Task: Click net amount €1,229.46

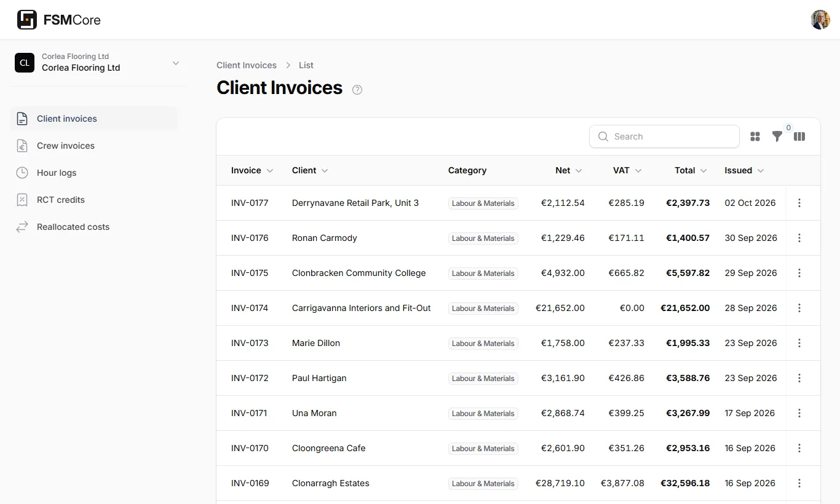Action: [563, 238]
